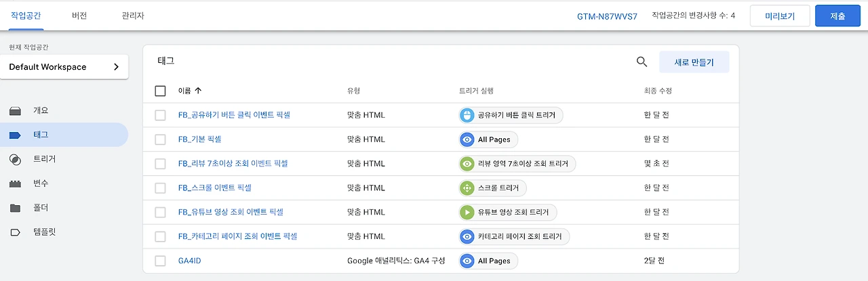Toggle the select-all checkbox in table header

click(x=160, y=91)
